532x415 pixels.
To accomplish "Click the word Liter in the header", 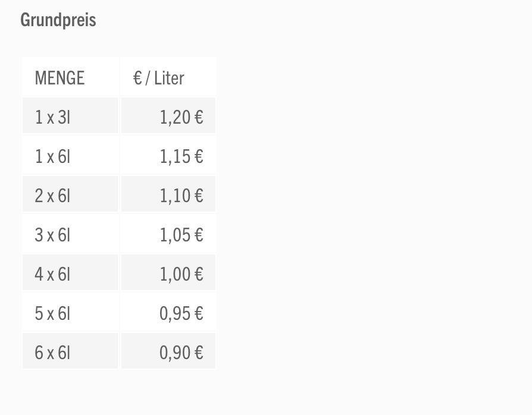I will 169,78.
